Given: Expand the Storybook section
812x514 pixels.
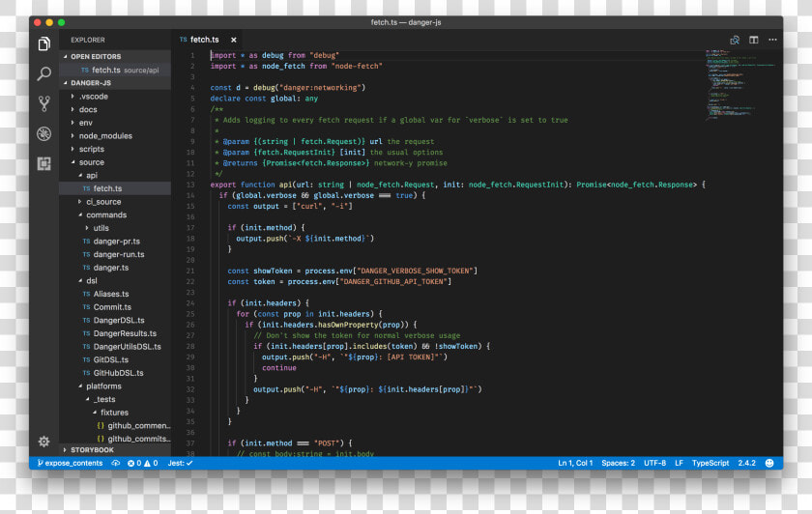Looking at the screenshot, I should click(x=115, y=450).
